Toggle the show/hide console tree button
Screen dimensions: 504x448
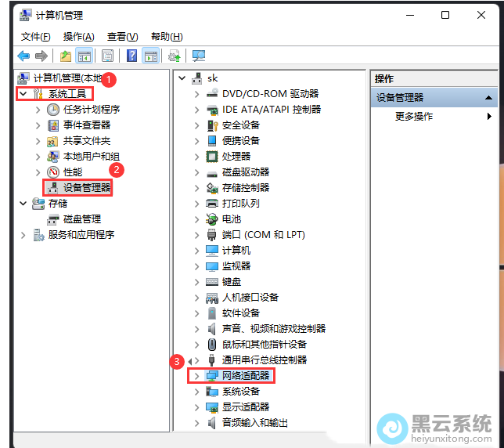[84, 56]
